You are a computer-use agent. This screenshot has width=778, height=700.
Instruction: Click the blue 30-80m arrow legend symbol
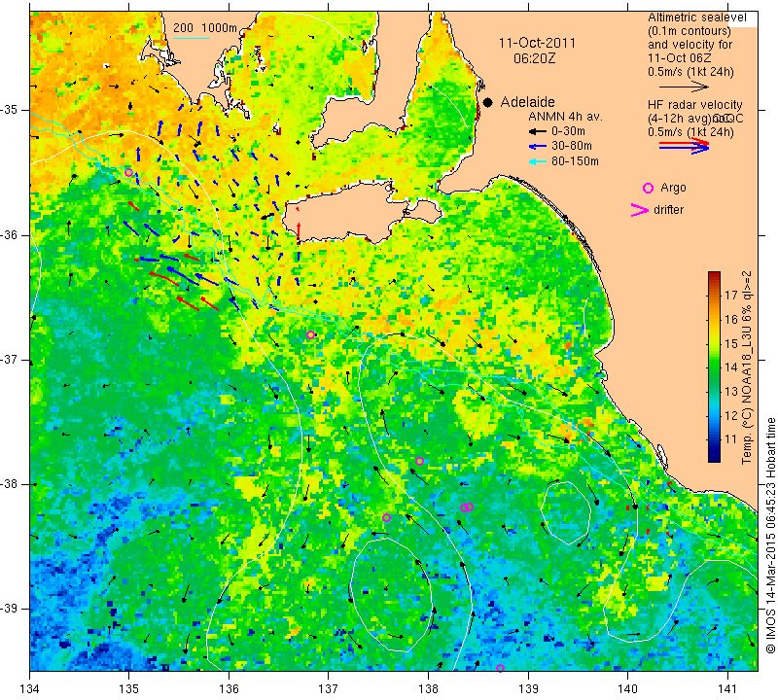(x=537, y=147)
